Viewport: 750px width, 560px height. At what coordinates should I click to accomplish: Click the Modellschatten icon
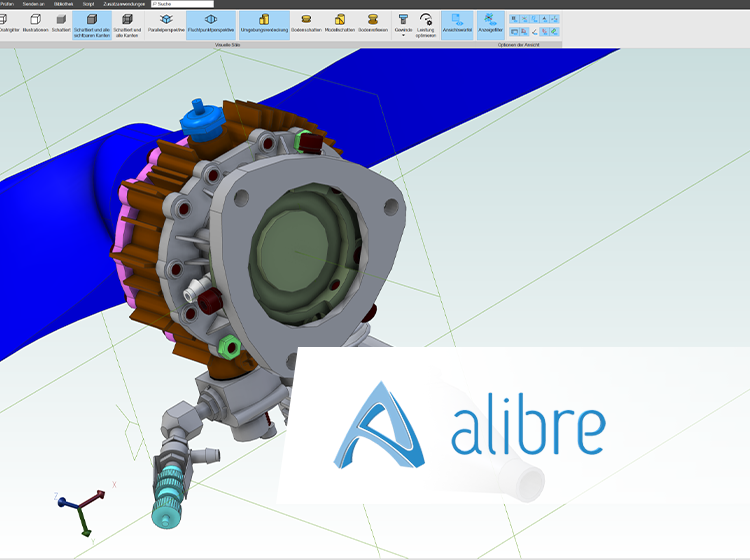pos(340,23)
